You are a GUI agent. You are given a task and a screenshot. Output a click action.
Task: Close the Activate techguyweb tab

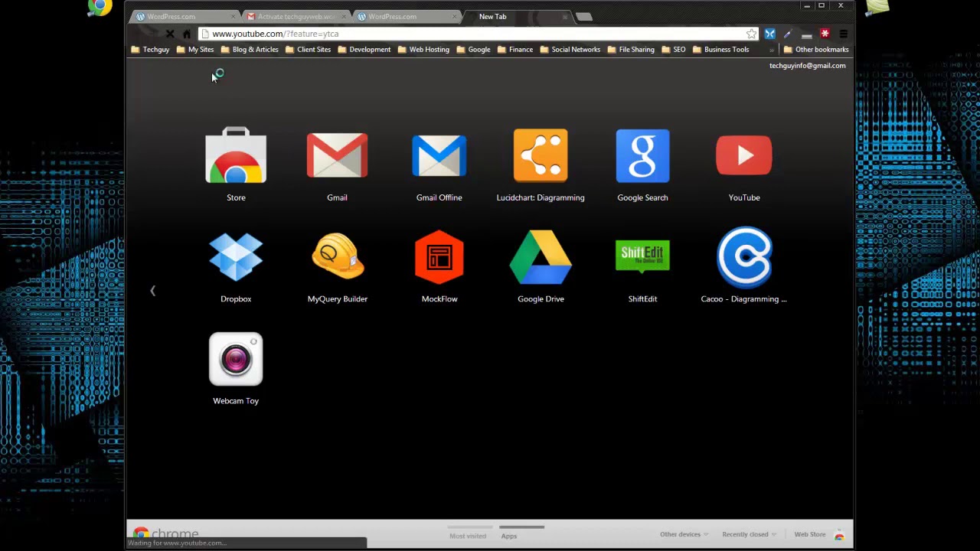tap(344, 17)
